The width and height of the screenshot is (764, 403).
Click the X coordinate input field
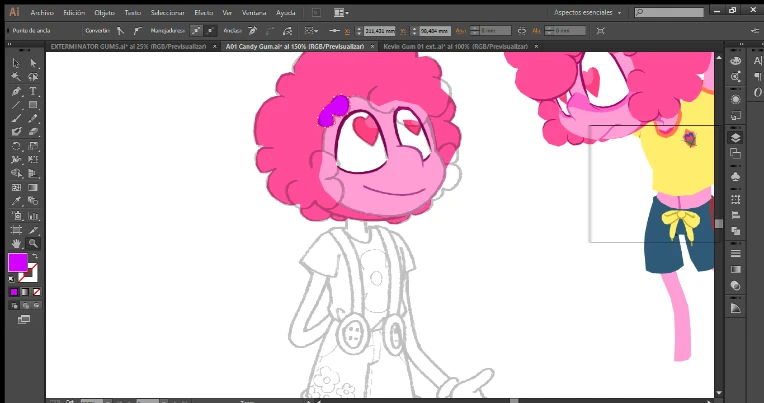tap(380, 31)
